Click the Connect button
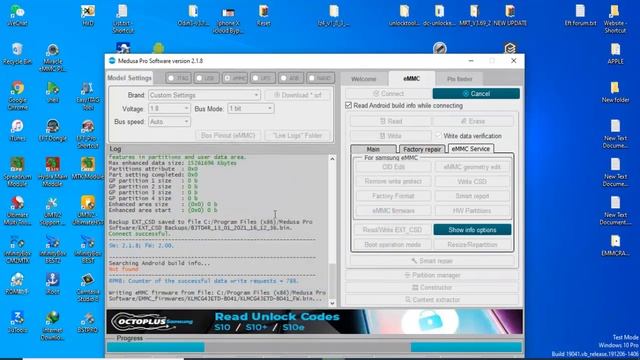The image size is (640, 360). click(389, 93)
